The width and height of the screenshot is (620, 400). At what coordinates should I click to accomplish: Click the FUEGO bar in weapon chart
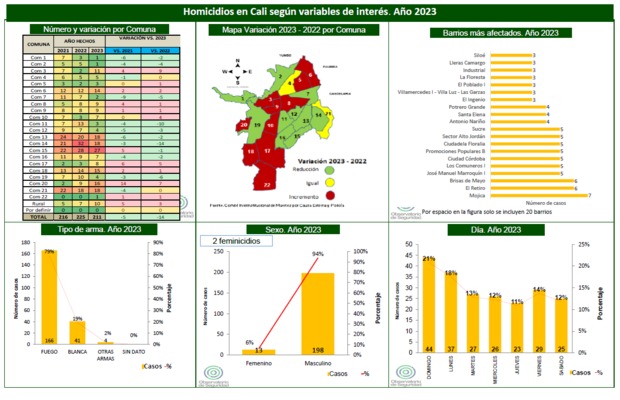(50, 300)
